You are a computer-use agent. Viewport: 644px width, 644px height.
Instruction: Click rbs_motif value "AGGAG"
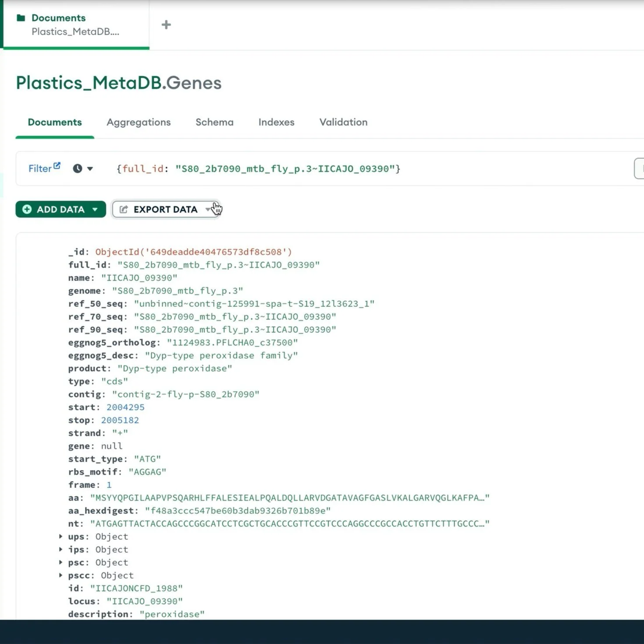click(x=147, y=472)
